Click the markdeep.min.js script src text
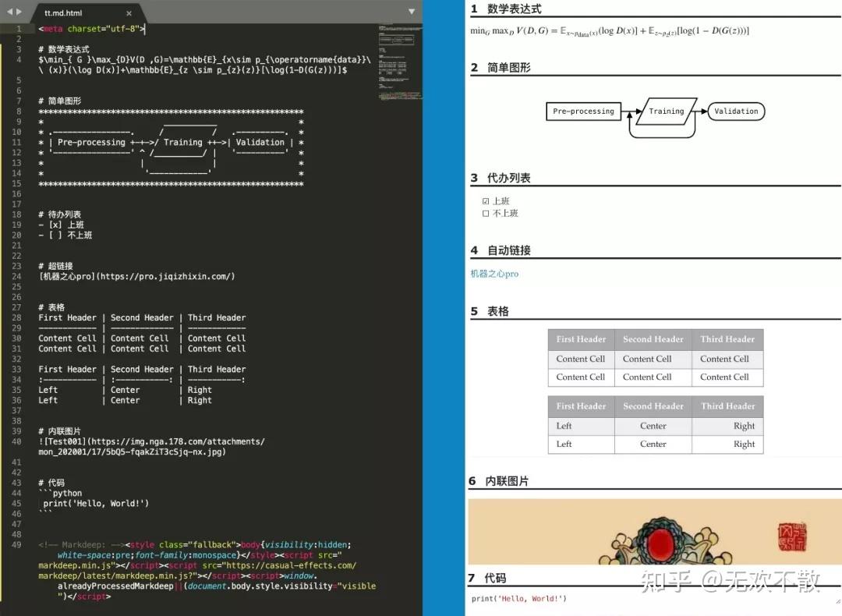 point(73,565)
